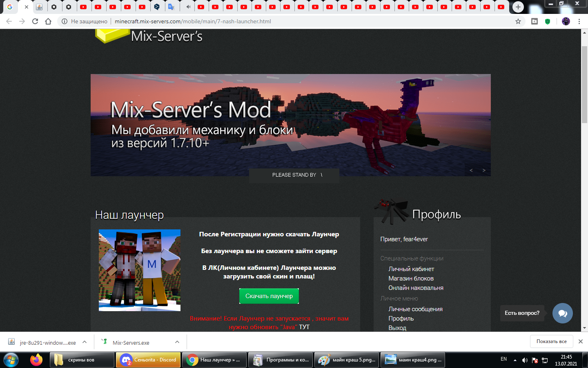This screenshot has height=368, width=588.
Task: Open the jre-8u291 download file
Action: point(42,343)
